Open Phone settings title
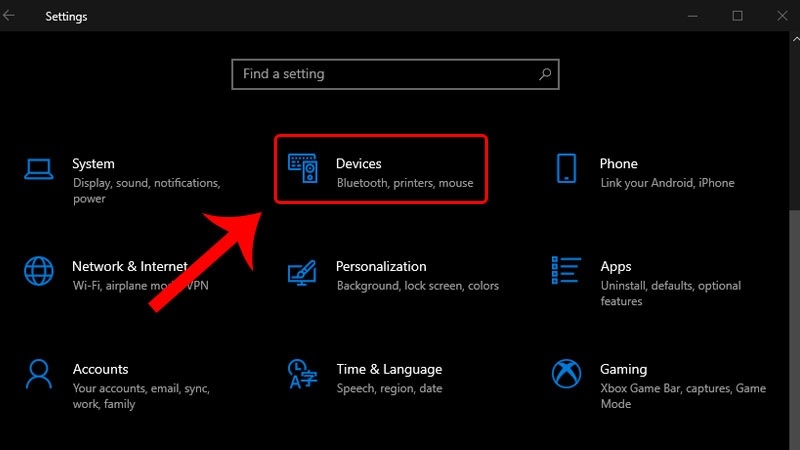 tap(618, 164)
